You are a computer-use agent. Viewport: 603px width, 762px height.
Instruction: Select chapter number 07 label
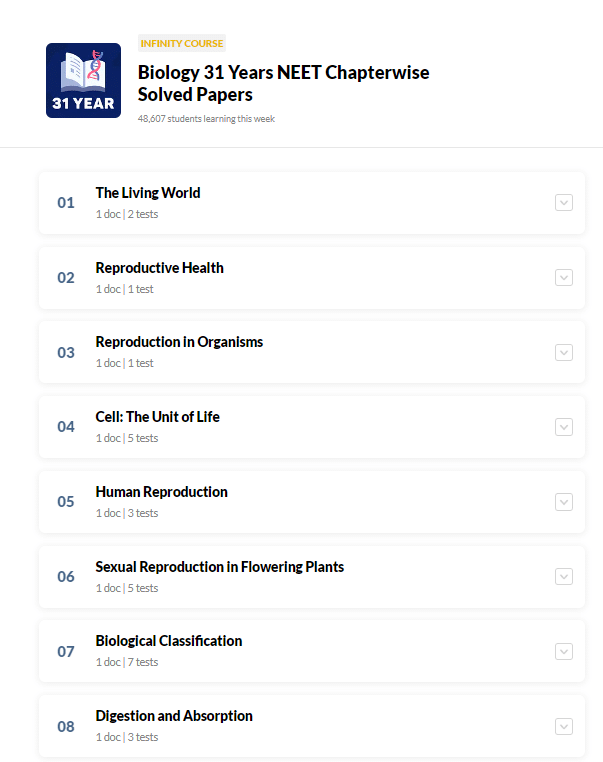coord(66,651)
